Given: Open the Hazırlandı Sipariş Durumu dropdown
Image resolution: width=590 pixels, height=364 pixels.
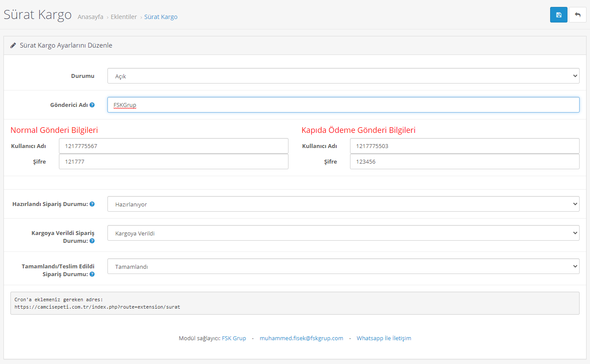Looking at the screenshot, I should 344,204.
